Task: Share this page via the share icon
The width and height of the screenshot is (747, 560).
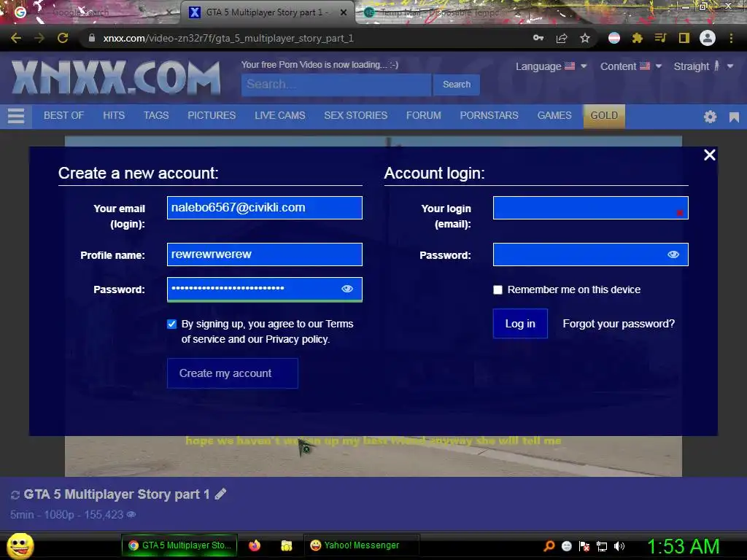Action: point(562,38)
